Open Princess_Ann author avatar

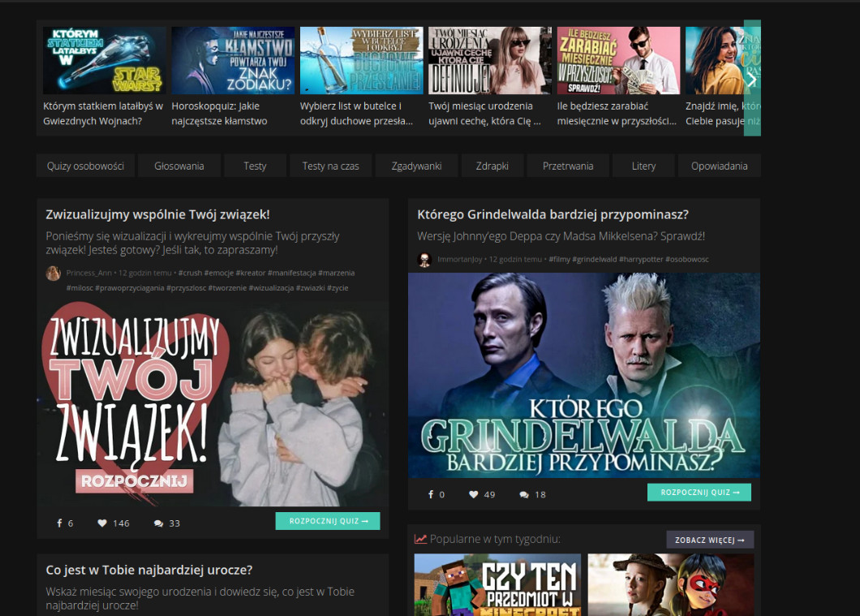tap(54, 274)
